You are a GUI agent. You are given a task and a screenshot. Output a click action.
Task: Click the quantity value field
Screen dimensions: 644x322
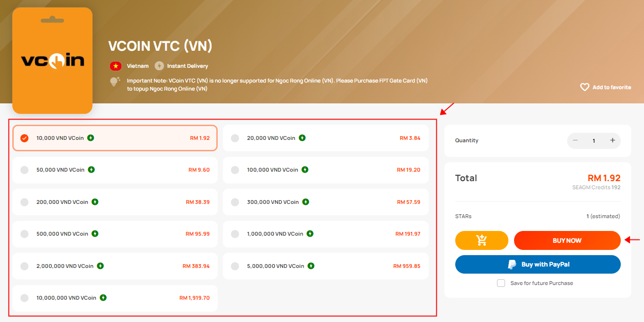pyautogui.click(x=594, y=140)
